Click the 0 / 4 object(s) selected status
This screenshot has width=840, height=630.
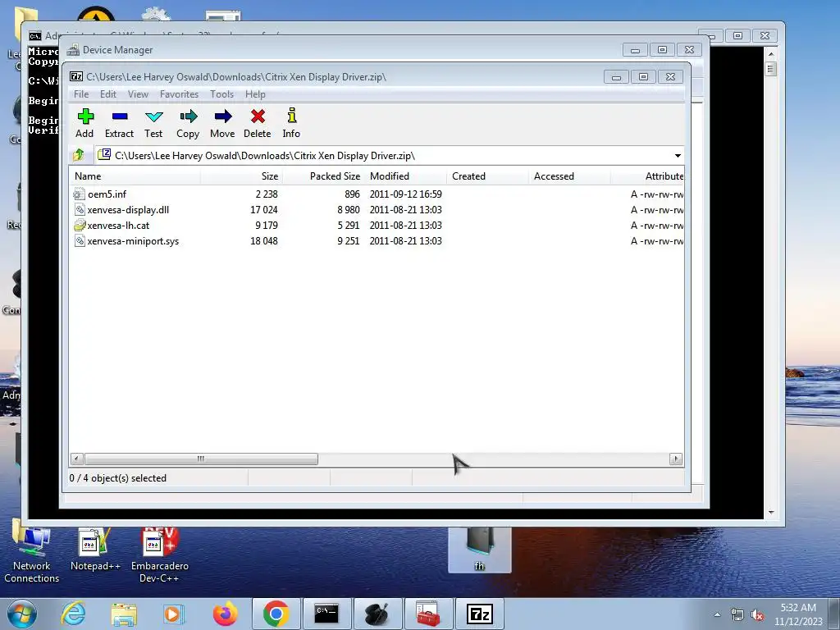[118, 478]
